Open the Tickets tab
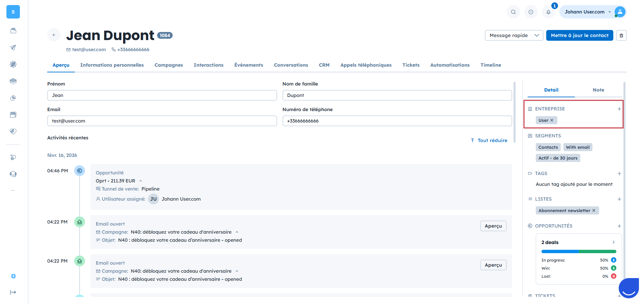Screen dimensions: 644x304 click(x=411, y=65)
